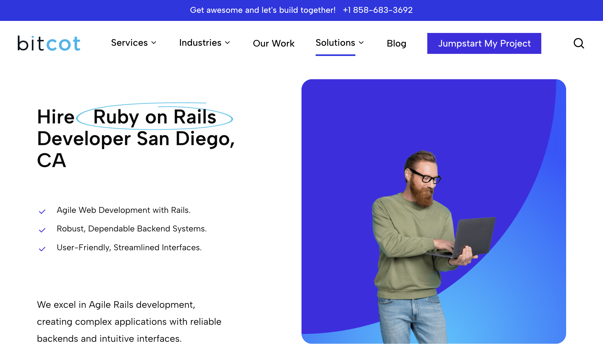Open the Services menu item
The width and height of the screenshot is (603, 364).
(129, 43)
